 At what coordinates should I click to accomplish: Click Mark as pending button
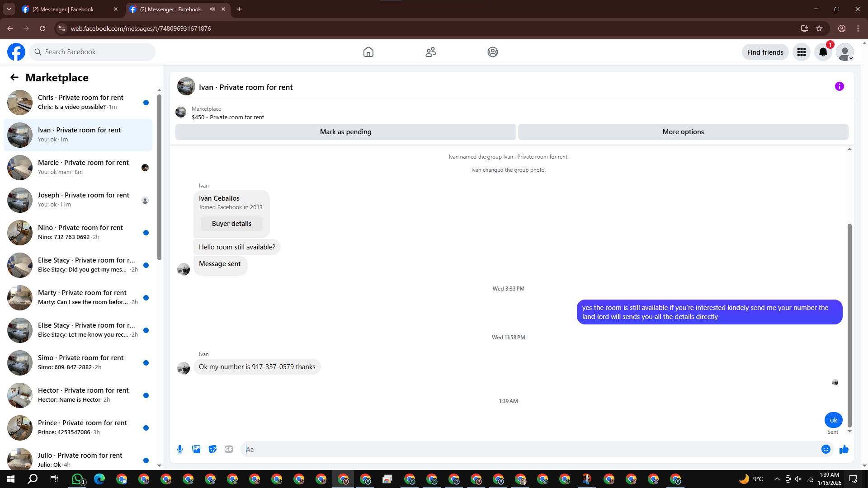coord(345,132)
